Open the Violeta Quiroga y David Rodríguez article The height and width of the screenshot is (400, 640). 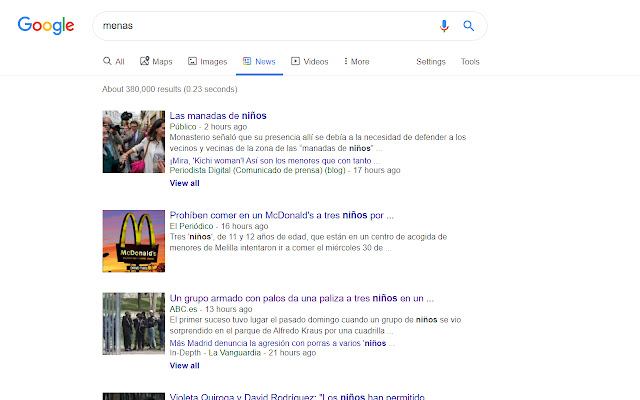click(297, 396)
